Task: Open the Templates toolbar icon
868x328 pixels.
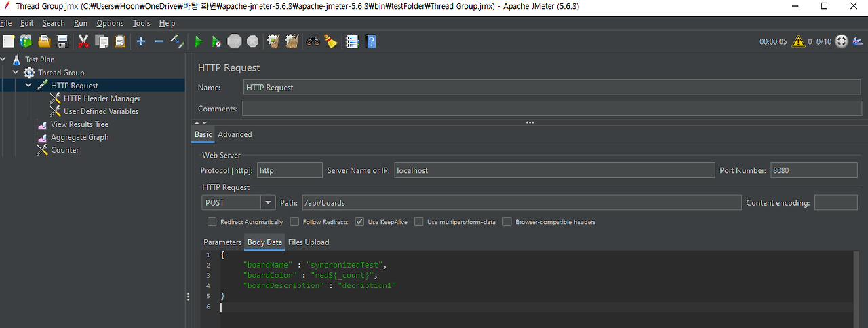Action: coord(26,41)
